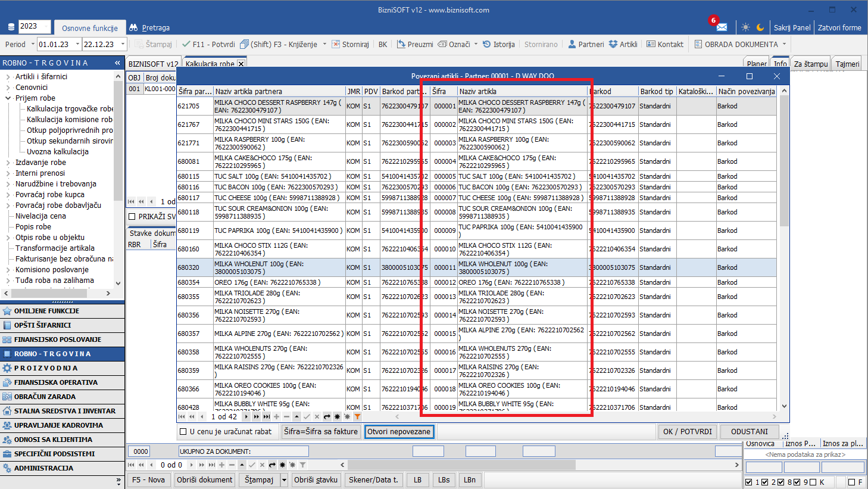Screen dimensions: 868x489
Task: Open ODNOSI SA KLIJENTIMA module
Action: click(x=63, y=440)
